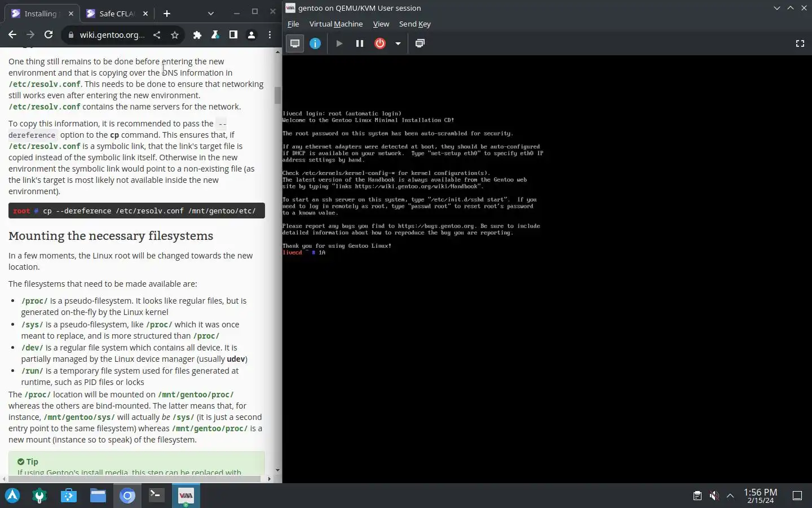This screenshot has width=812, height=508.
Task: Switch to Chrome browser in taskbar
Action: tap(127, 496)
